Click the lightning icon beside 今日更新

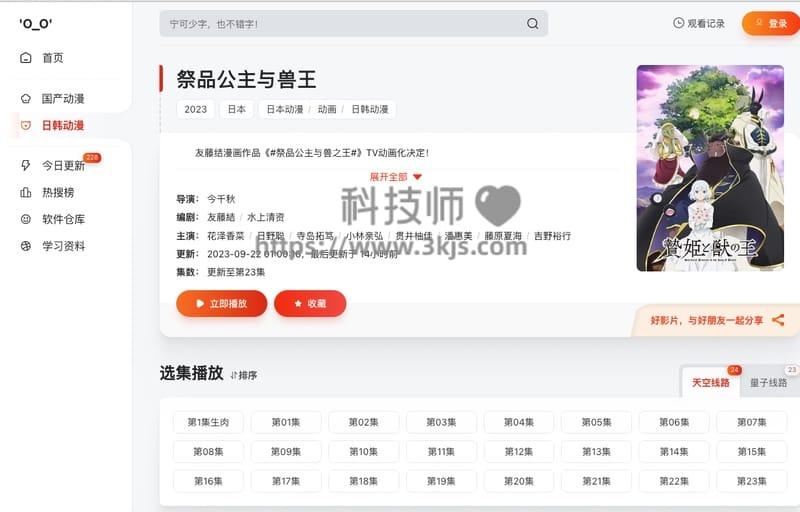(x=26, y=165)
